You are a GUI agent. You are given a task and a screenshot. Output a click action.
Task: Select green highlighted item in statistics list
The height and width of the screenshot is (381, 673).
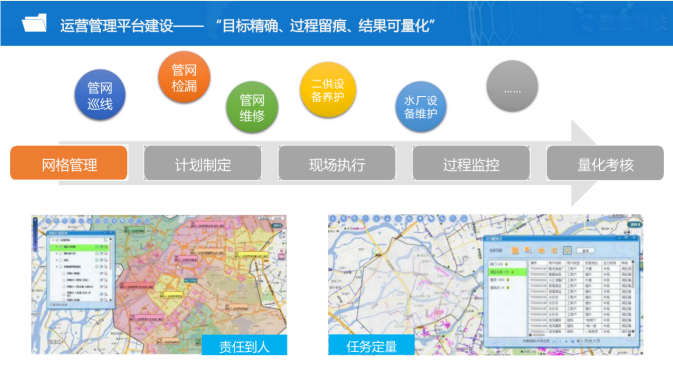tap(508, 272)
